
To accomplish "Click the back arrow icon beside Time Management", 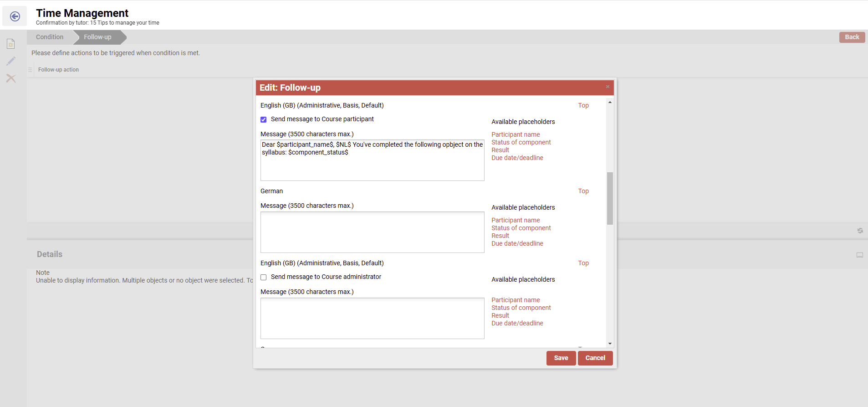I will (15, 16).
